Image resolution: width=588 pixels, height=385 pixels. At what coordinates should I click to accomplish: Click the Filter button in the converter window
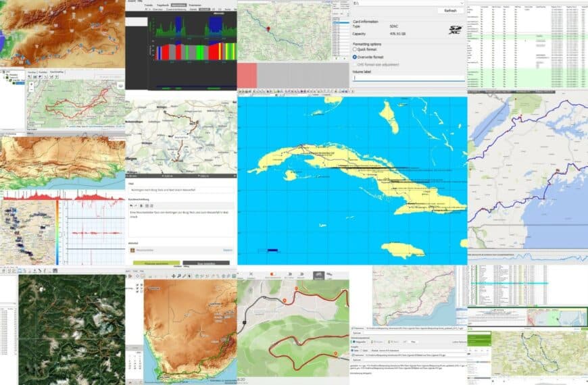click(x=413, y=342)
